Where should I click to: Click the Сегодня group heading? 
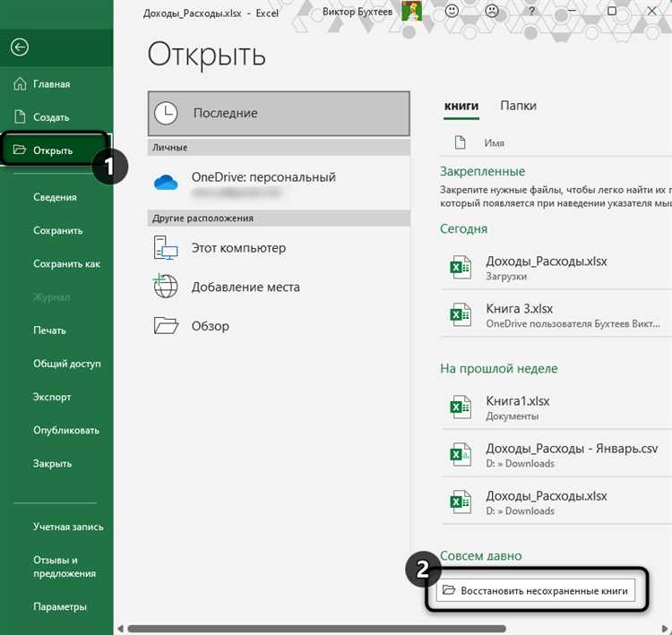pos(463,228)
